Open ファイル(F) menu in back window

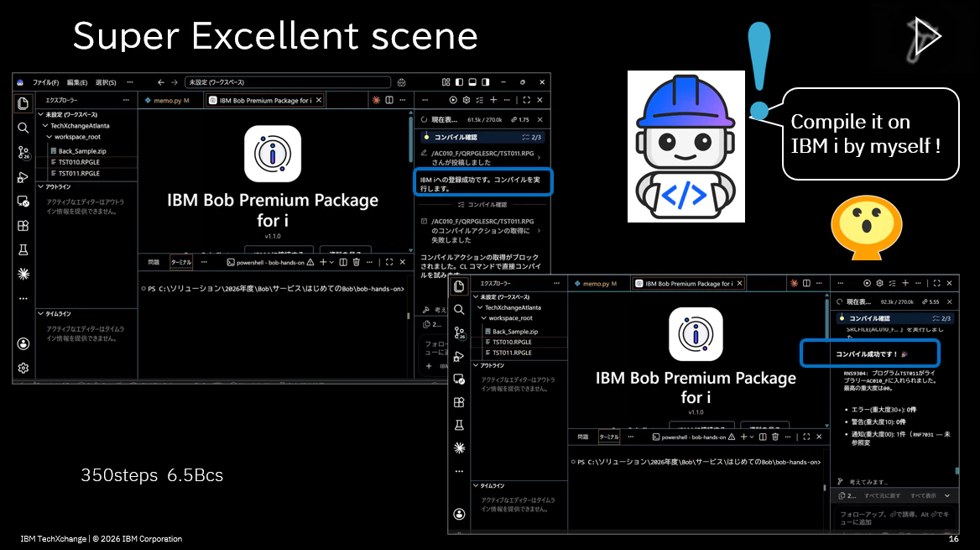coord(45,82)
